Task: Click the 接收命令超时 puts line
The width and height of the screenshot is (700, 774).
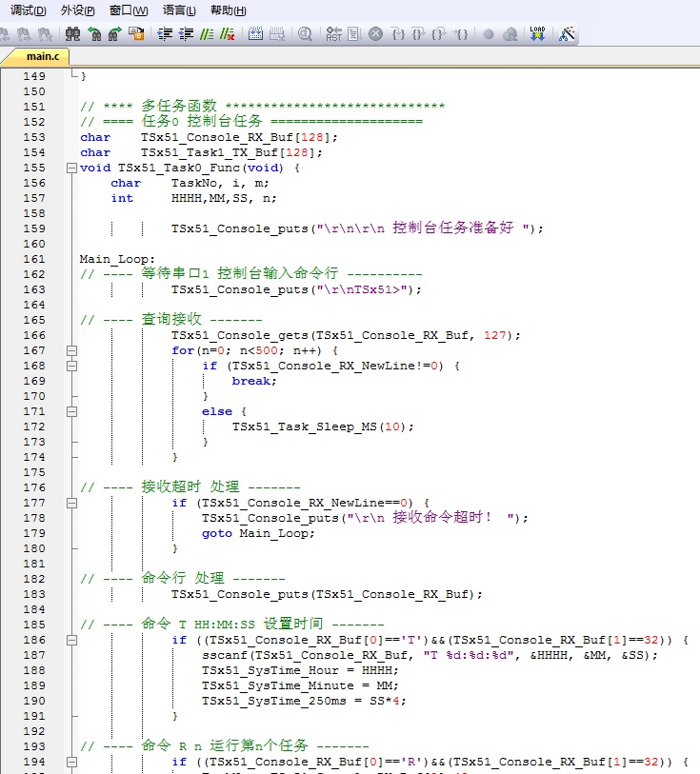Action: coord(365,518)
